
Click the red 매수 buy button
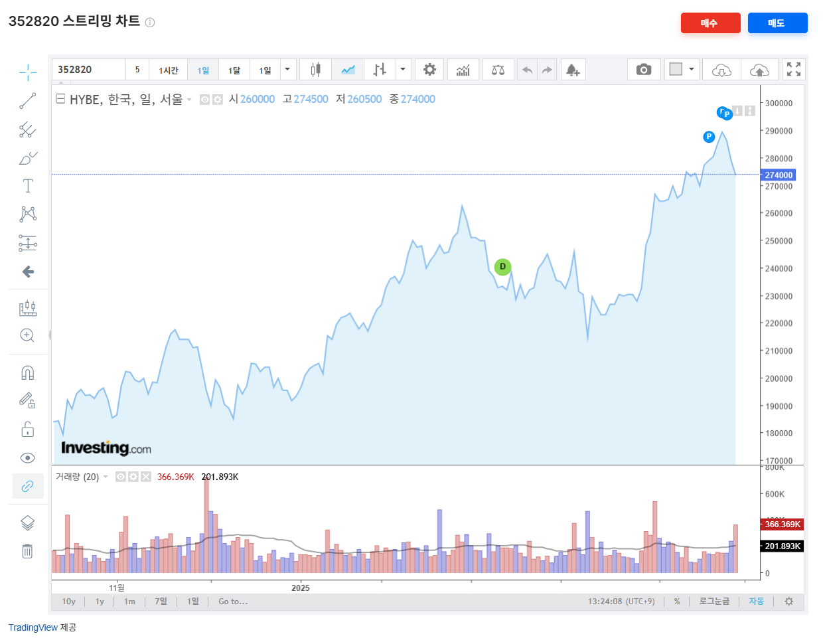[x=710, y=23]
